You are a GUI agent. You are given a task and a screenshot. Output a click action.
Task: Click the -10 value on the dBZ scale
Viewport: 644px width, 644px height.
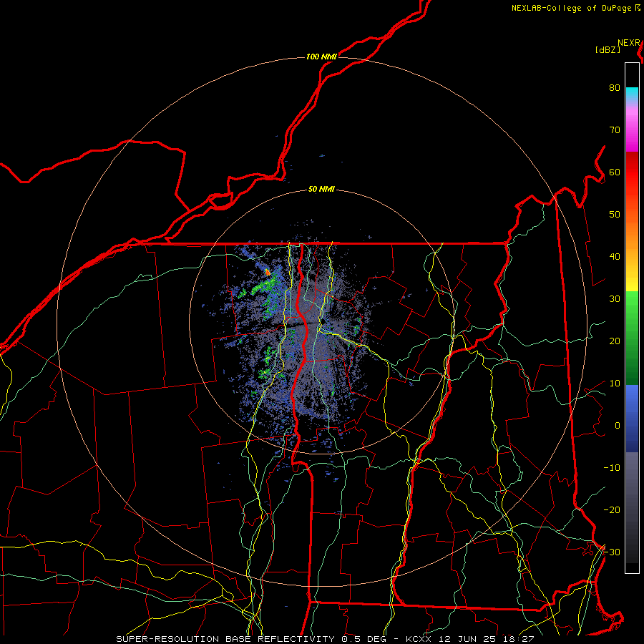[612, 468]
